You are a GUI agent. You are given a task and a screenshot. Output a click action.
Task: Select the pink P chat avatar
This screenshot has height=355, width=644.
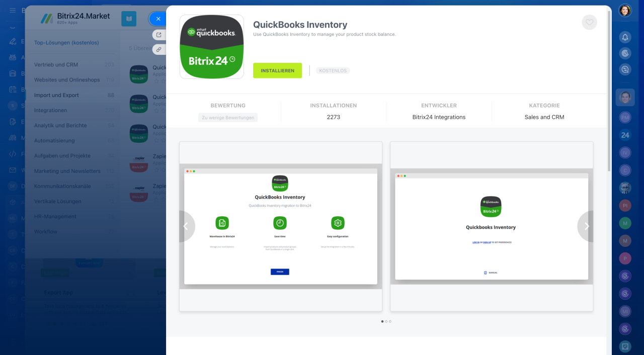tap(625, 258)
